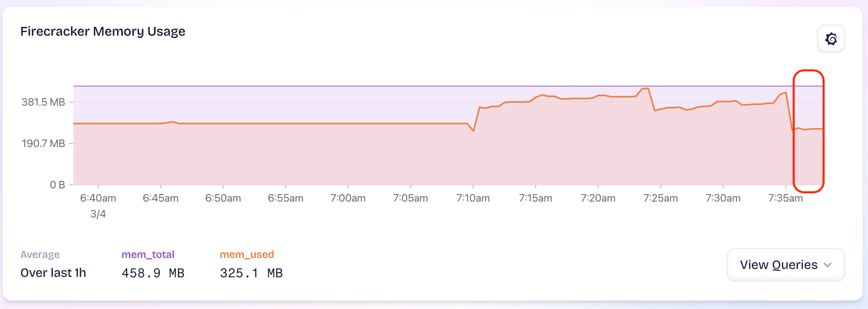This screenshot has height=309, width=868.
Task: Click the Average legend heading
Action: (40, 254)
